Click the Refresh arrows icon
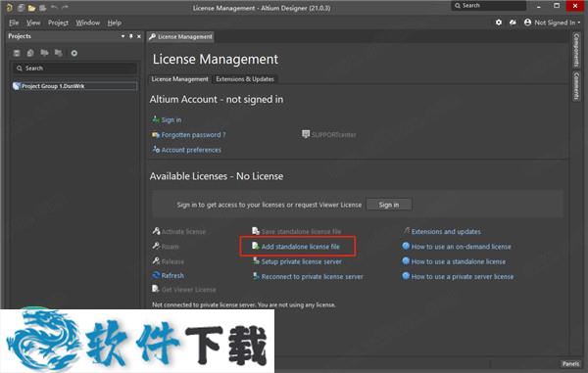The height and width of the screenshot is (373, 588). [x=156, y=275]
